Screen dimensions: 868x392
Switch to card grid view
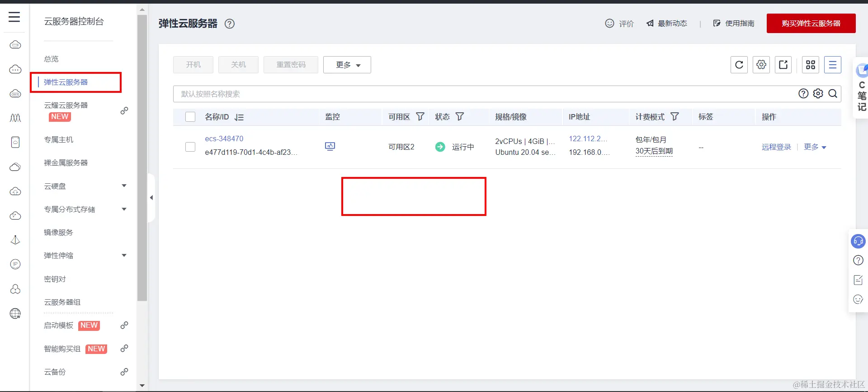point(811,65)
